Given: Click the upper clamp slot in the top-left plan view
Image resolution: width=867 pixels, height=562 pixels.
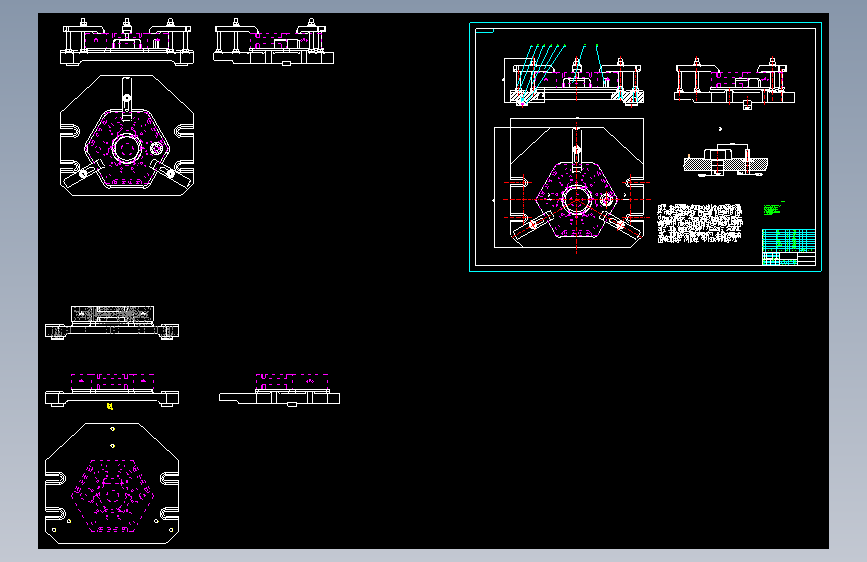Looking at the screenshot, I should click(127, 97).
